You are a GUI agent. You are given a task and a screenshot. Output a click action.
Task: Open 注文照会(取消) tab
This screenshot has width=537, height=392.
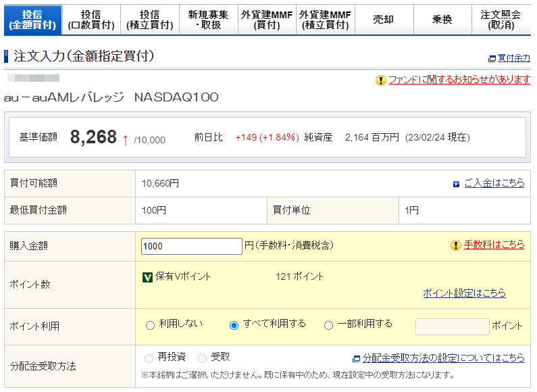tap(501, 20)
